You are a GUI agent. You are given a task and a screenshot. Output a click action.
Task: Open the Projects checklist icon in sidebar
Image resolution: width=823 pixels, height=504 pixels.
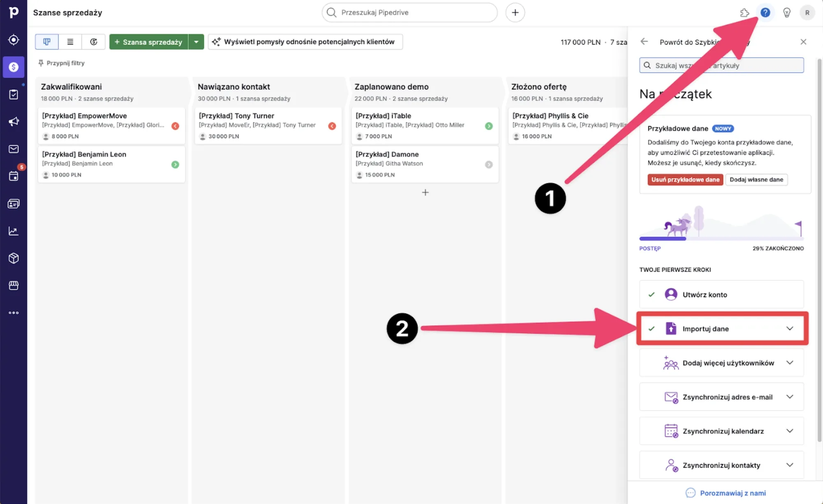pyautogui.click(x=14, y=95)
